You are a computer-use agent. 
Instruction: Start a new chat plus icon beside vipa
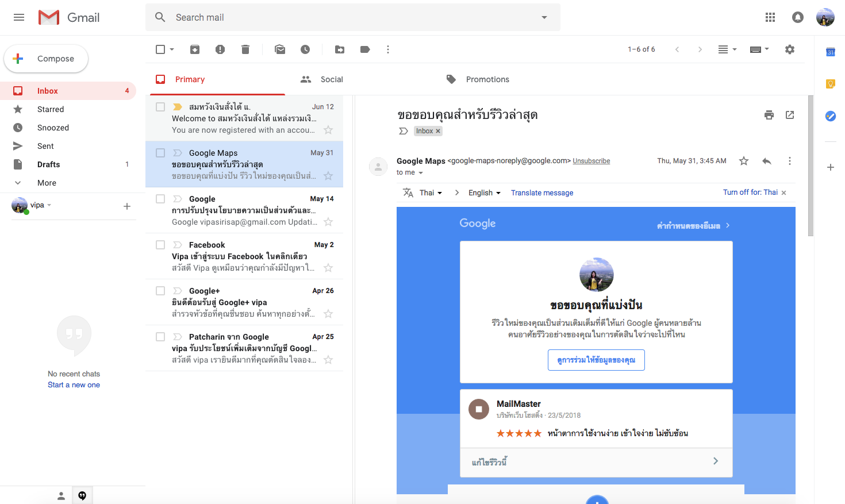tap(127, 206)
